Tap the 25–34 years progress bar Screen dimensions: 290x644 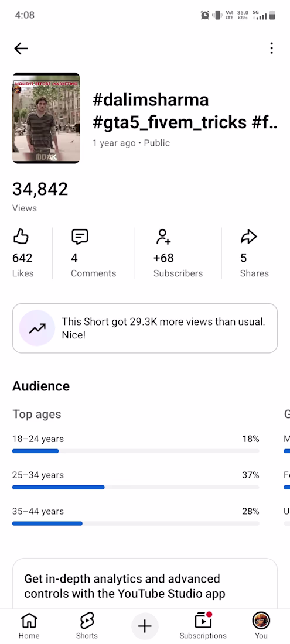[135, 487]
